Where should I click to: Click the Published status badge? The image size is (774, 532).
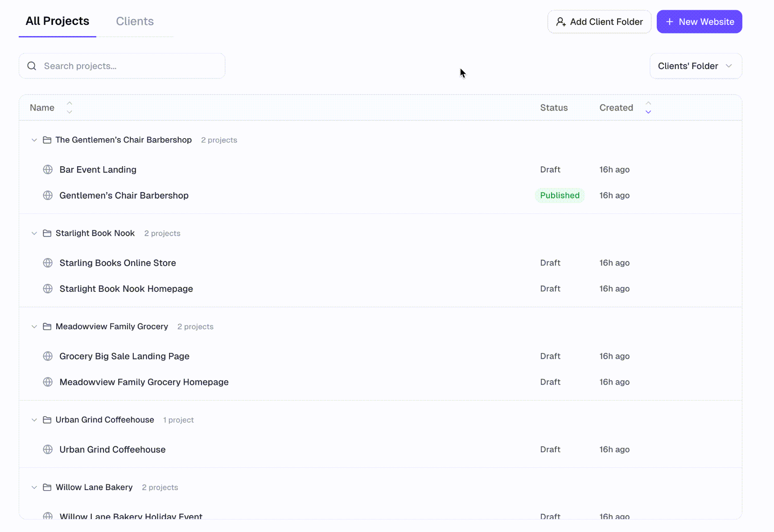click(x=560, y=195)
